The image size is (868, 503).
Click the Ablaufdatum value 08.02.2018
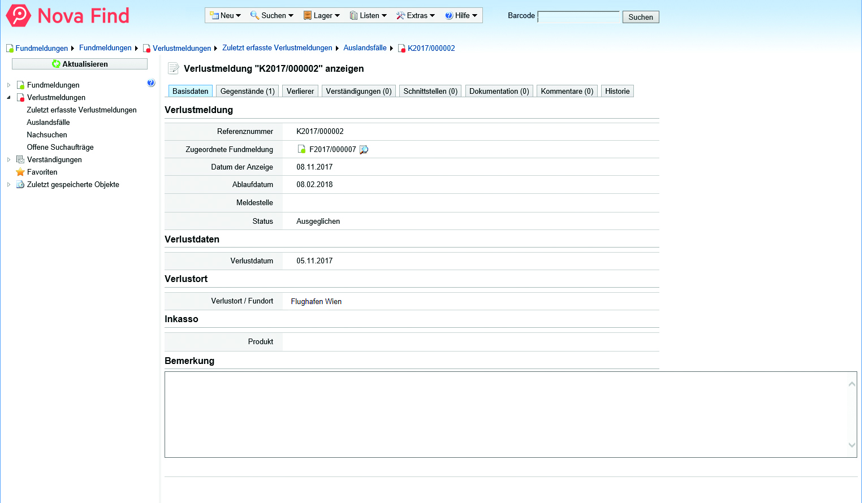pos(314,184)
